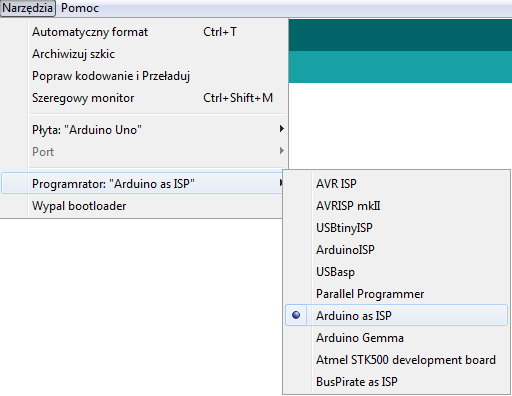Screen dimensions: 512x396
Task: Select Arduino Gemma programmer
Action: click(396, 338)
